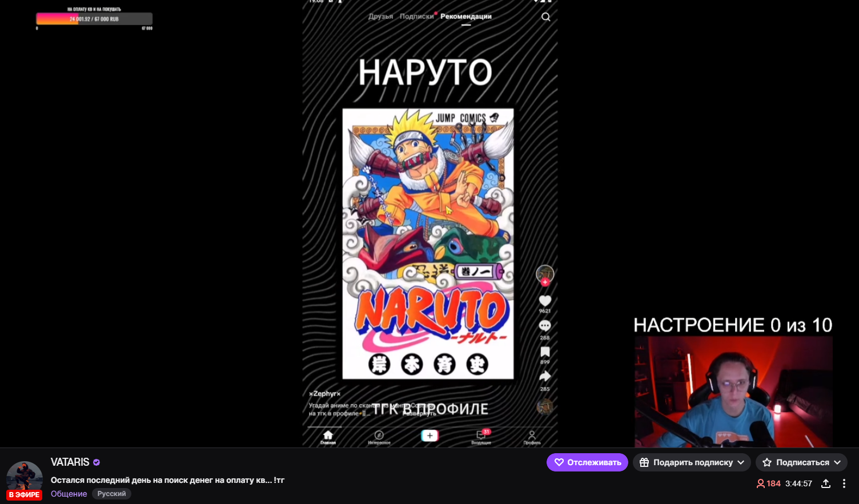Open ×Zephyr× creator username
Screen dimensions: 859x504
point(324,393)
